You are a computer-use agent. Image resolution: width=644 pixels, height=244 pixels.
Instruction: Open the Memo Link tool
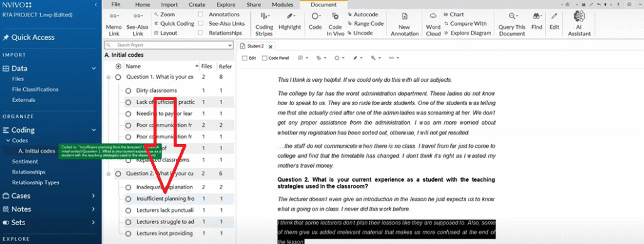[114, 24]
